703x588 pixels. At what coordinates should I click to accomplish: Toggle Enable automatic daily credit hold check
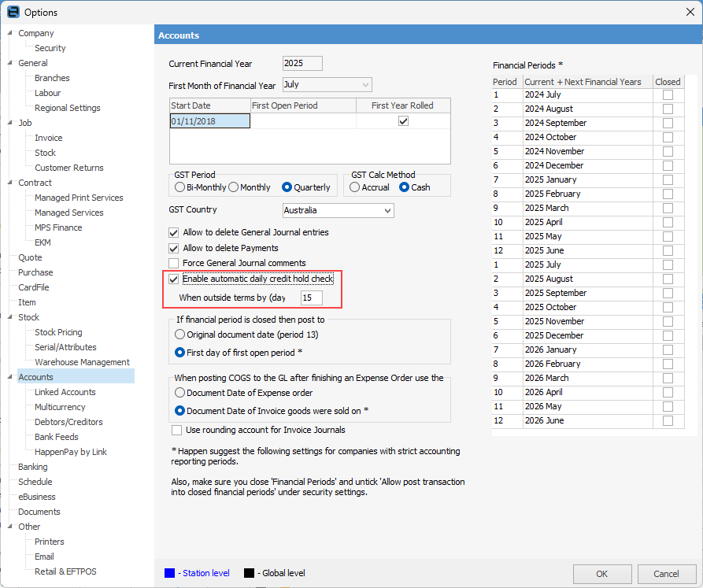(173, 279)
